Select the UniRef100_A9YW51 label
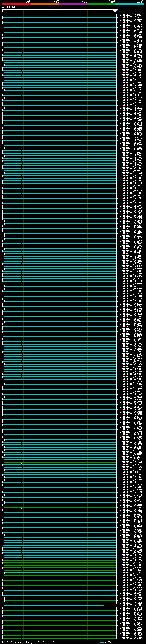Screen dimensions: 146x644 [131, 477]
